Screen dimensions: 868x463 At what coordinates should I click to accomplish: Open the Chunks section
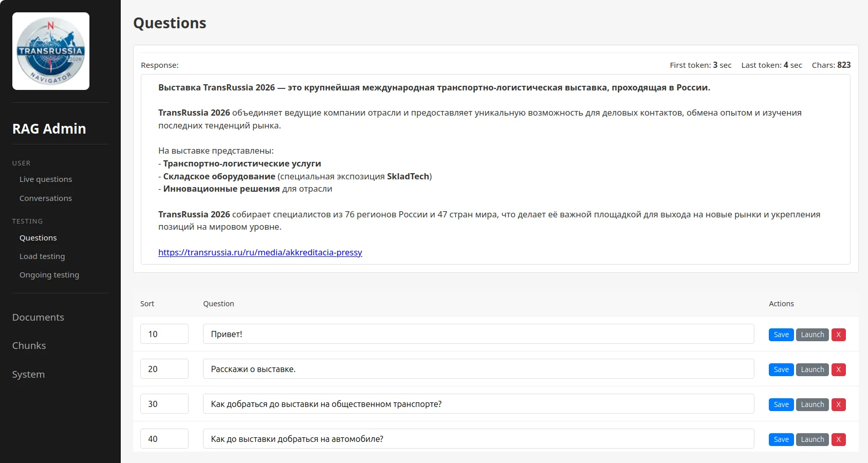point(29,346)
